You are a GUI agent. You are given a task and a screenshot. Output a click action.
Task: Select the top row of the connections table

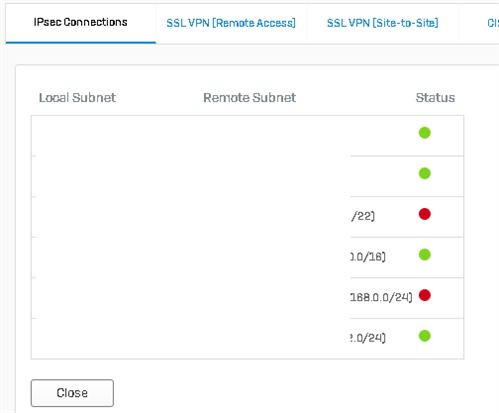(x=247, y=136)
